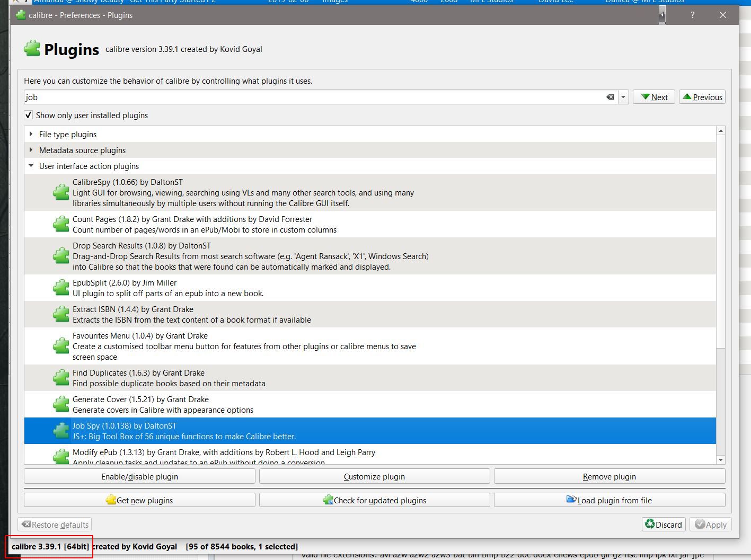This screenshot has height=560, width=751.
Task: Open the search history dropdown arrow
Action: (x=623, y=97)
